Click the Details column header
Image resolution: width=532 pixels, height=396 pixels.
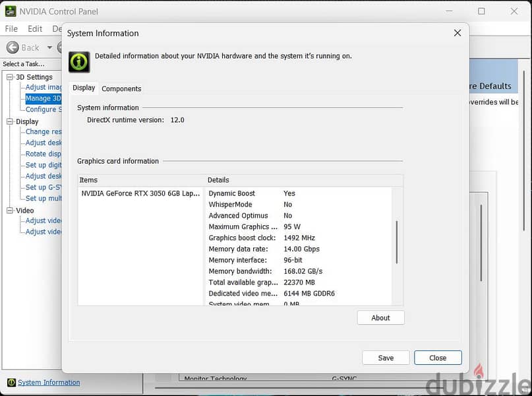point(305,180)
